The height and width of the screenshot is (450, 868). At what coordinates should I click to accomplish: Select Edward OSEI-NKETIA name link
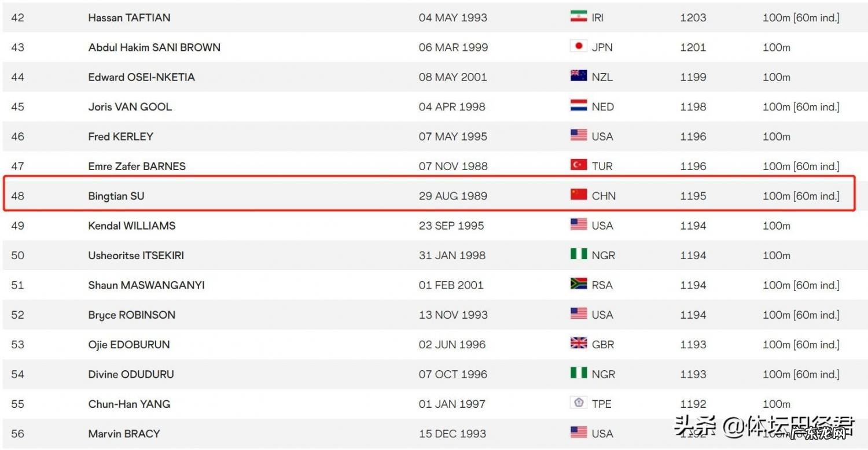141,77
